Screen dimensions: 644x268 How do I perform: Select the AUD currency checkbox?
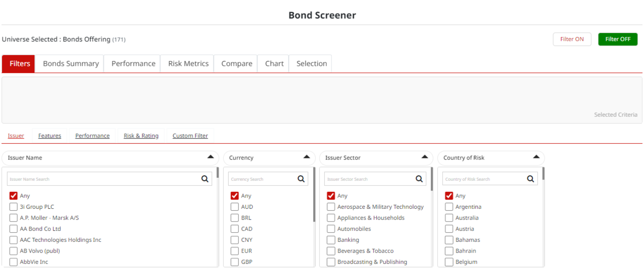point(235,207)
